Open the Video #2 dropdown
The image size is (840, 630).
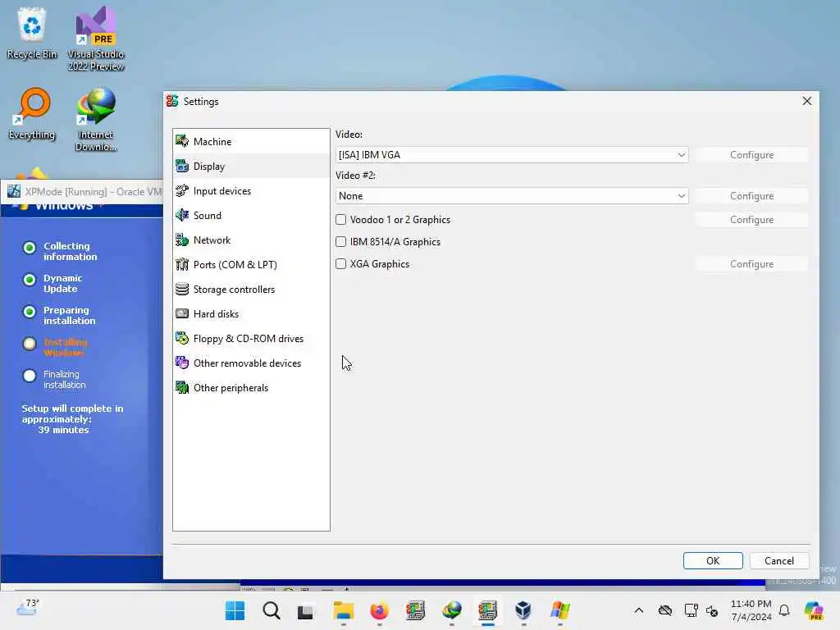512,196
